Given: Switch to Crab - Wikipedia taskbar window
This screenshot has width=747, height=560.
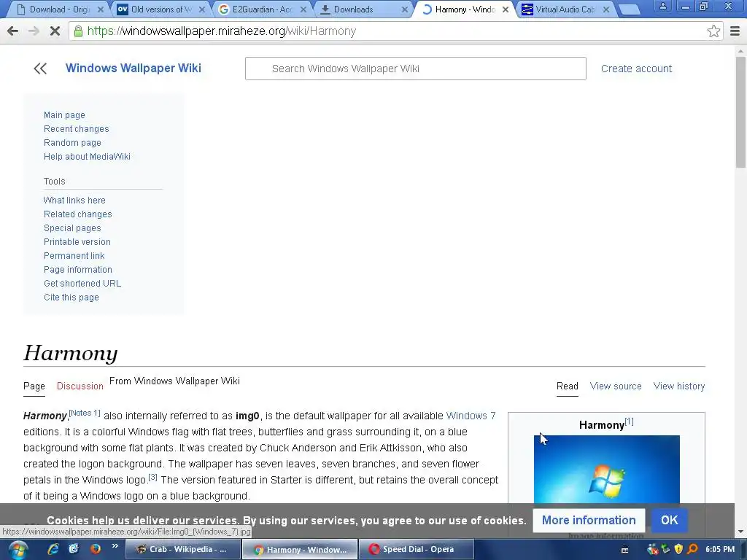Looking at the screenshot, I should [182, 550].
